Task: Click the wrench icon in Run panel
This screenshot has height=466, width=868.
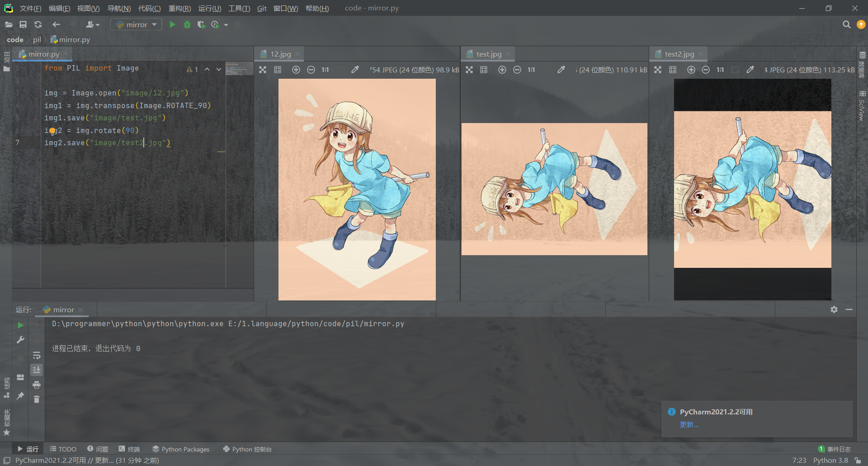Action: (20, 340)
